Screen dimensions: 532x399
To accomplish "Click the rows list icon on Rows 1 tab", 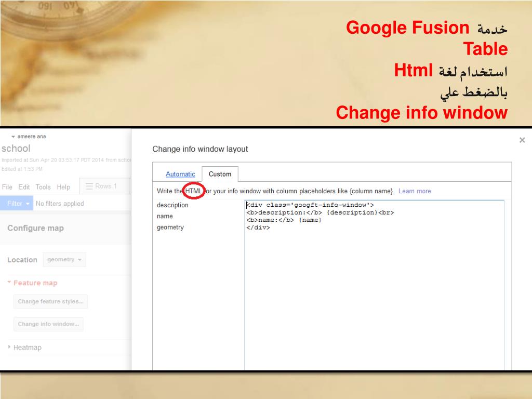I will 89,186.
